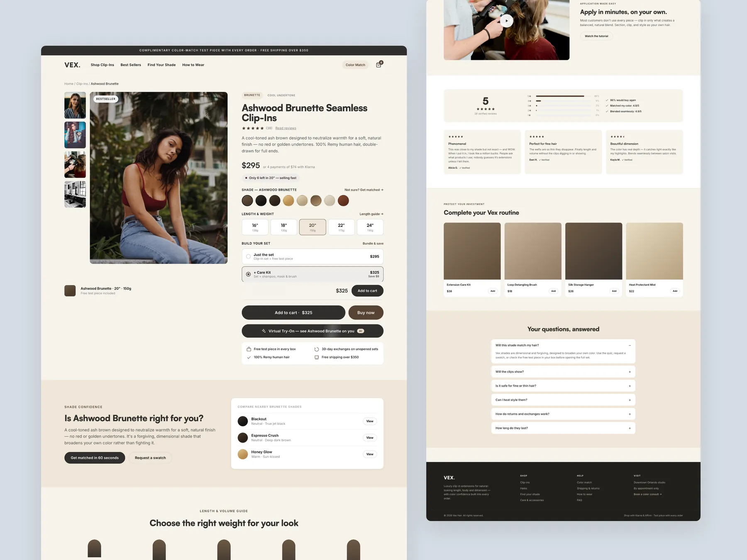The image size is (747, 560).
Task: Click the 'Bundle & save' label
Action: click(373, 243)
